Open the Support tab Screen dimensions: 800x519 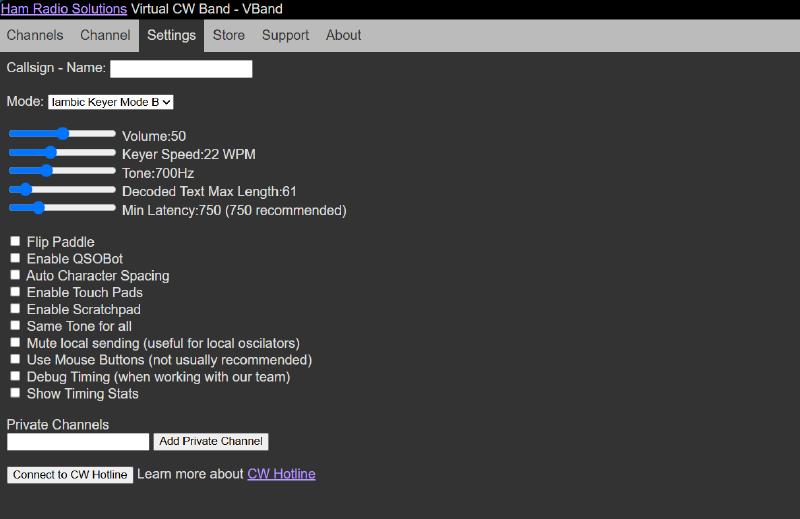pos(285,35)
